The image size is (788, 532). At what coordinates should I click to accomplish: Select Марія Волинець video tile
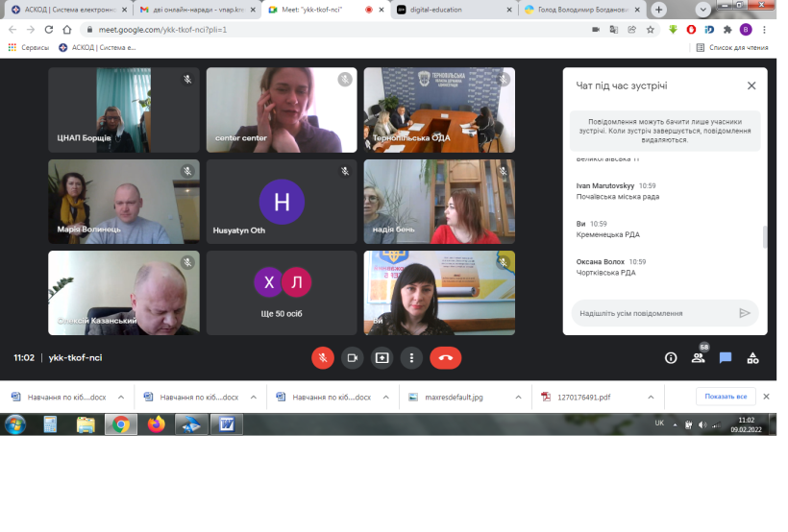[124, 202]
